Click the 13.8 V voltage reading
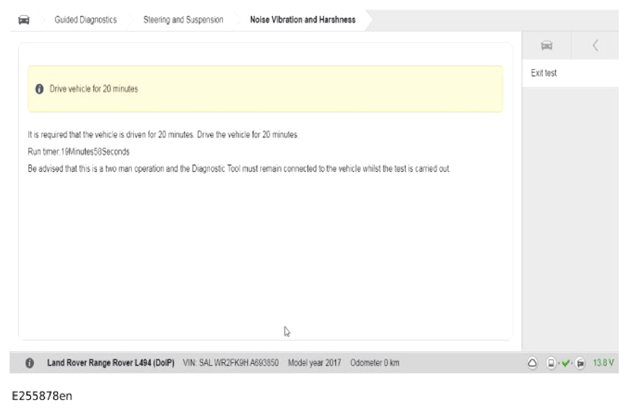This screenshot has width=628, height=410. click(x=603, y=363)
